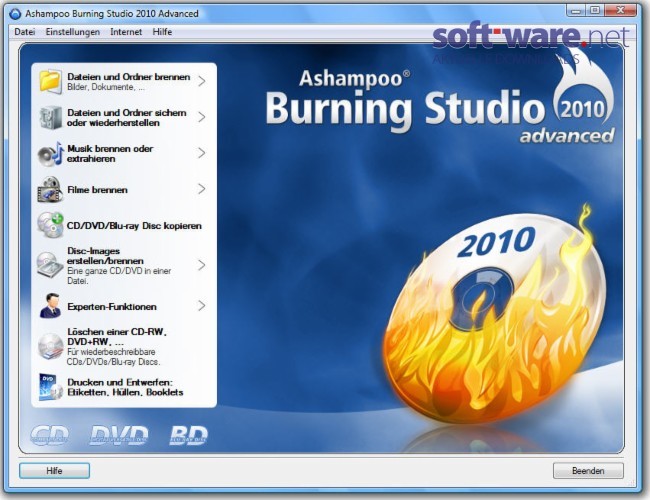Image resolution: width=650 pixels, height=500 pixels.
Task: Maximize the Ashampoo window
Action: (595, 11)
